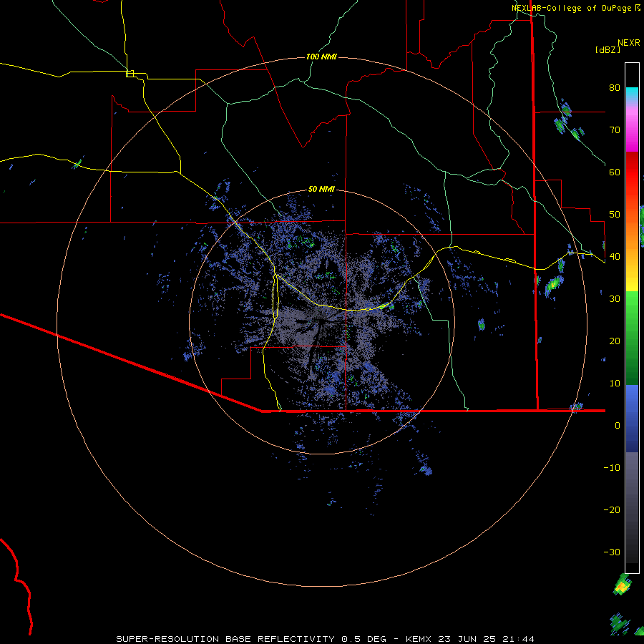Click the 0 dBZ scale value
The height and width of the screenshot is (644, 644).
pos(618,426)
